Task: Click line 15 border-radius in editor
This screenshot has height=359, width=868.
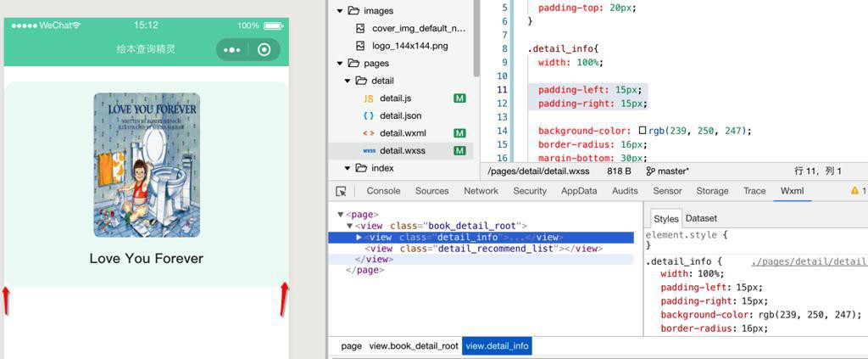Action: pos(592,144)
